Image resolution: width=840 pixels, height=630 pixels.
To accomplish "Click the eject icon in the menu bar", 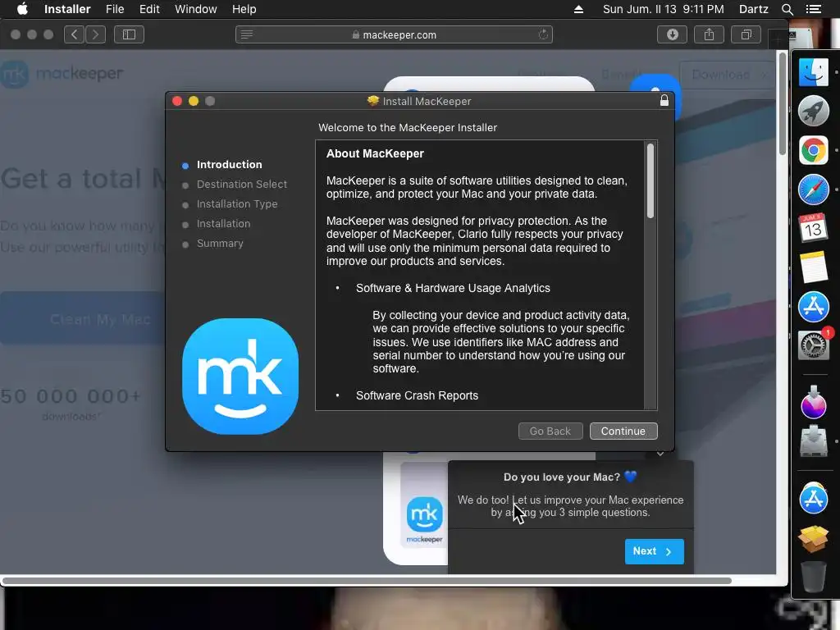I will 578,9.
